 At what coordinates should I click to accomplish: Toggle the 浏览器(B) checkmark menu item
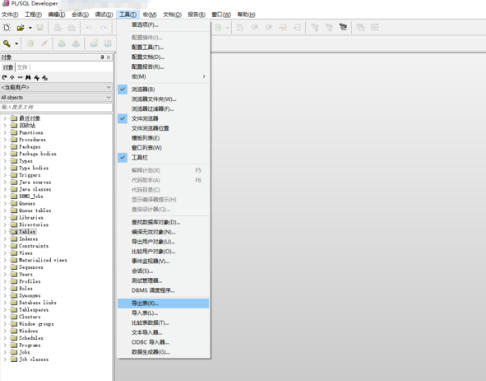(163, 89)
